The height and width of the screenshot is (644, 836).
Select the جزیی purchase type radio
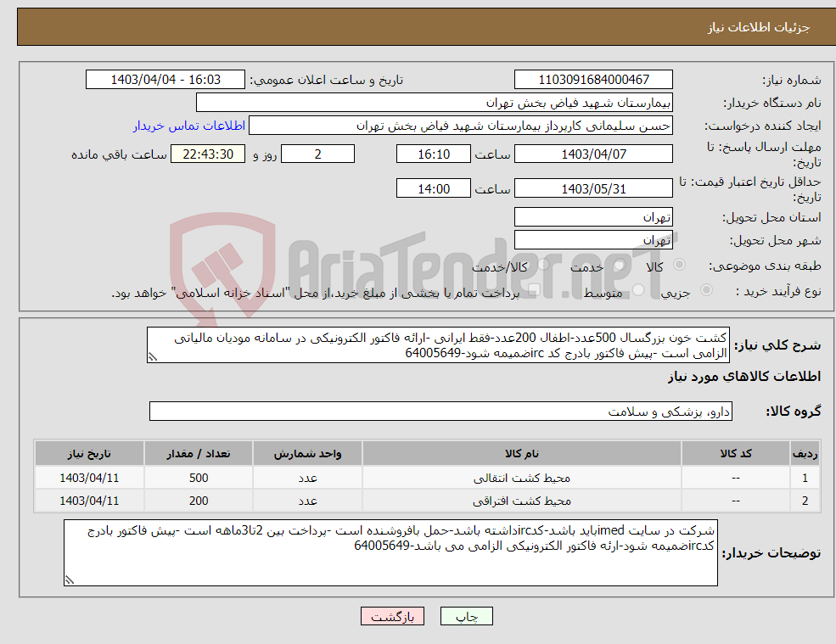706,290
